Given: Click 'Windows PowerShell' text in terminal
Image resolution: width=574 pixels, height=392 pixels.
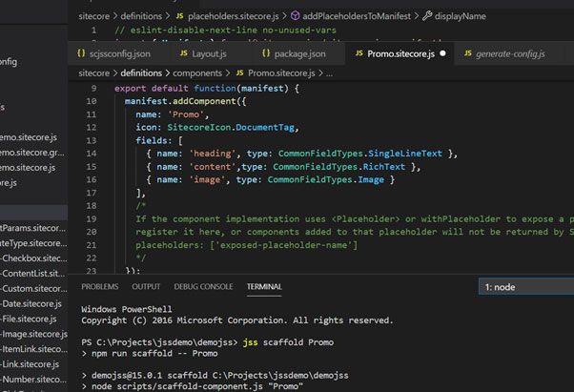Looking at the screenshot, I should [127, 309].
